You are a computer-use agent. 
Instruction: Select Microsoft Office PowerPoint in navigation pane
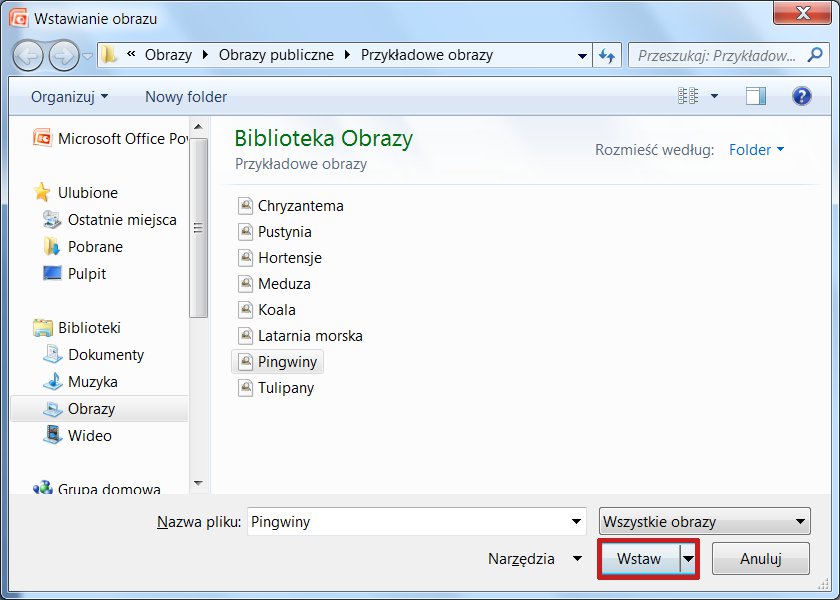(x=110, y=138)
